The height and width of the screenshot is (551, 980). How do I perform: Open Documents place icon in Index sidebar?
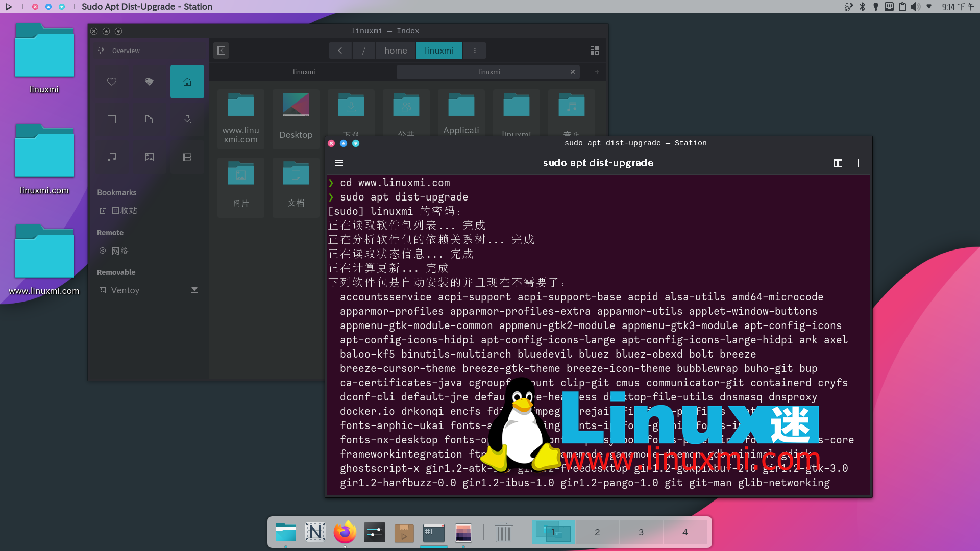149,119
